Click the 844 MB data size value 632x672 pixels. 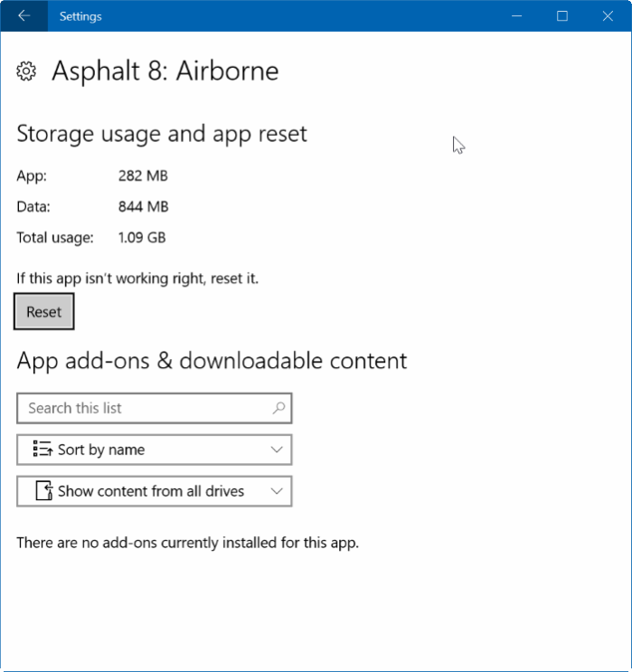(x=144, y=206)
